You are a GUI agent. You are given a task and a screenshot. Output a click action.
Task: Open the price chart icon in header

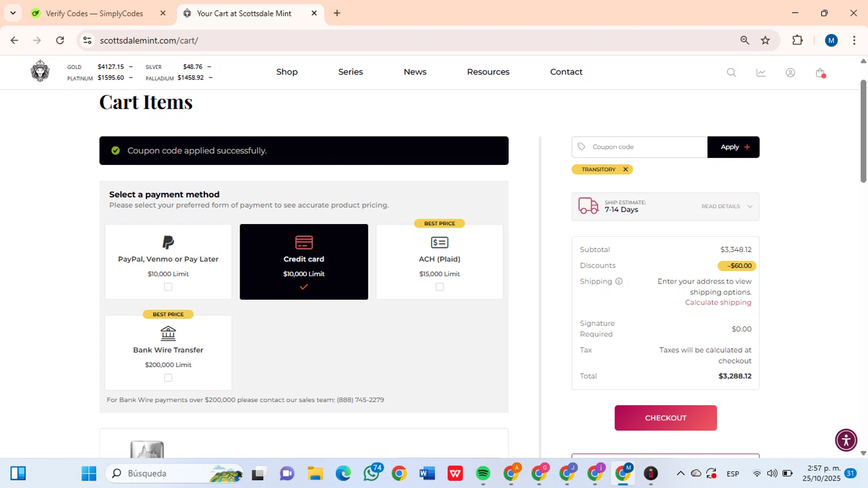[x=761, y=73]
